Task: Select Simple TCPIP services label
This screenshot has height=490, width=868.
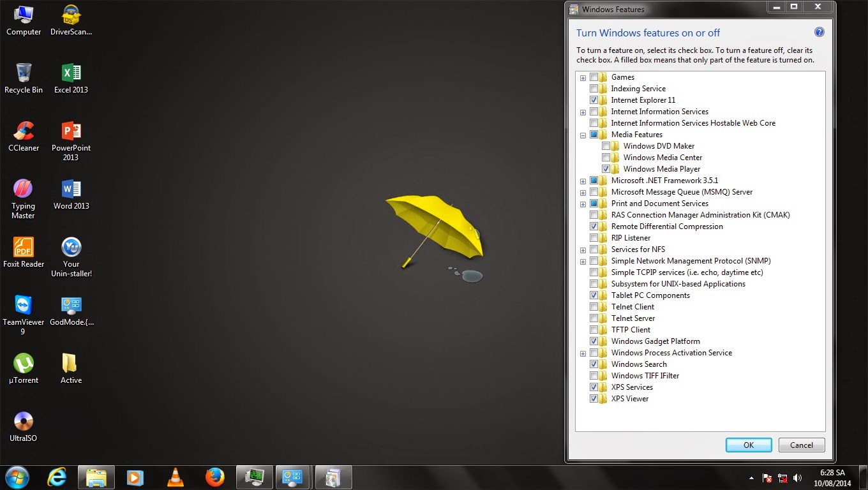Action: click(x=687, y=272)
